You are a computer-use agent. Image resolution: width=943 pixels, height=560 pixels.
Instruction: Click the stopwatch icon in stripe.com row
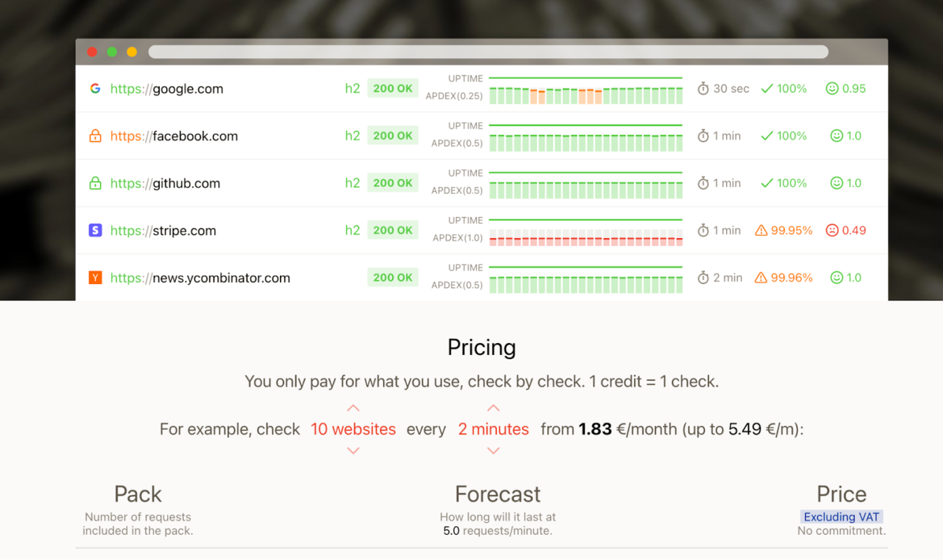(703, 230)
